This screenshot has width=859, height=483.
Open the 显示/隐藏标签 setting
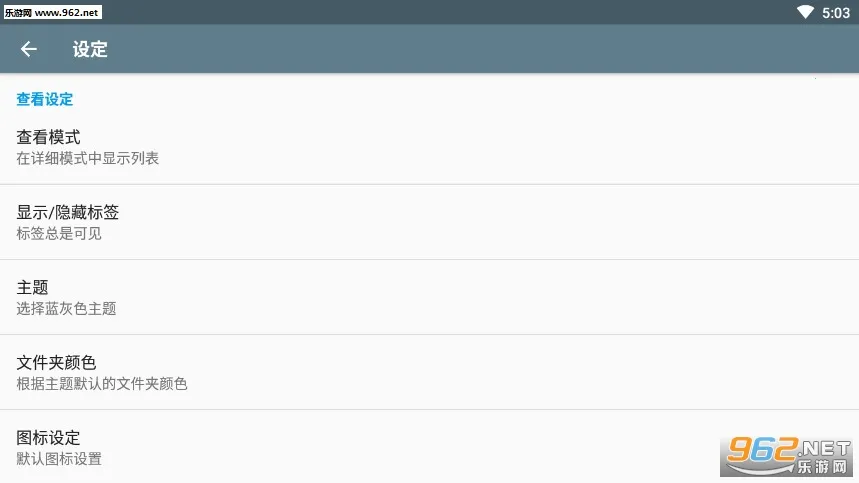point(68,212)
